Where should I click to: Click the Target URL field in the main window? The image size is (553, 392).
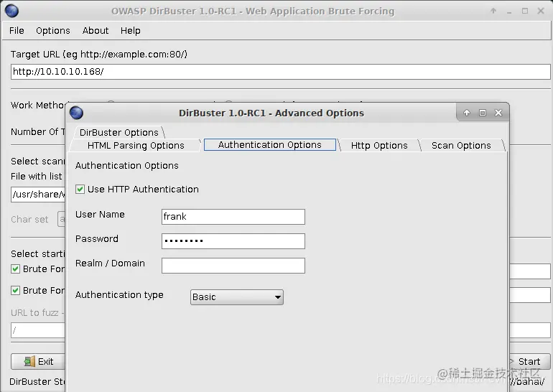click(280, 72)
